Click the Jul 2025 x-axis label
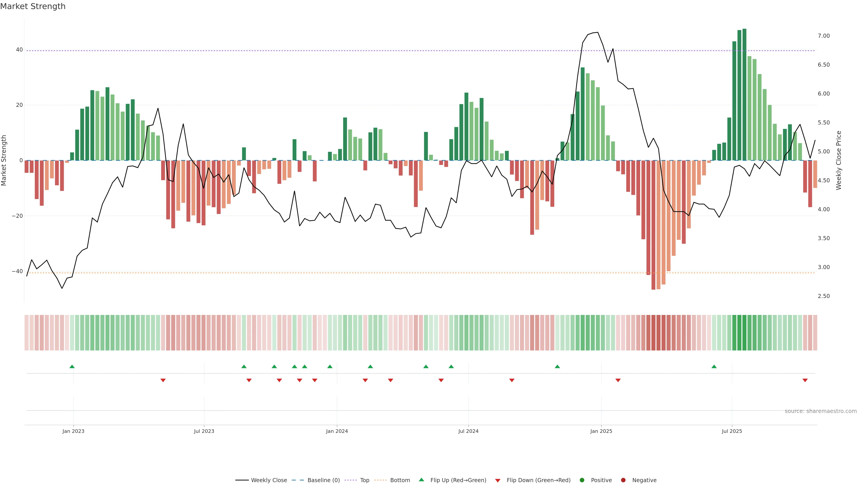 click(732, 431)
